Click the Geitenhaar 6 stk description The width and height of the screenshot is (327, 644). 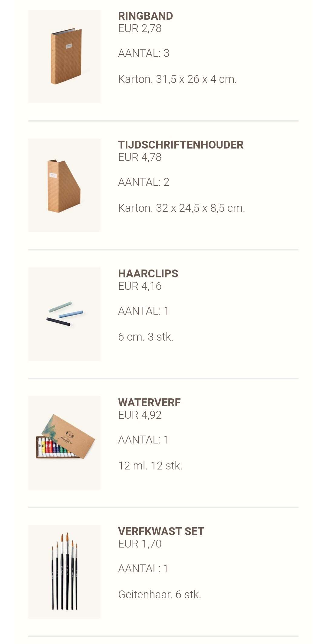pyautogui.click(x=160, y=595)
